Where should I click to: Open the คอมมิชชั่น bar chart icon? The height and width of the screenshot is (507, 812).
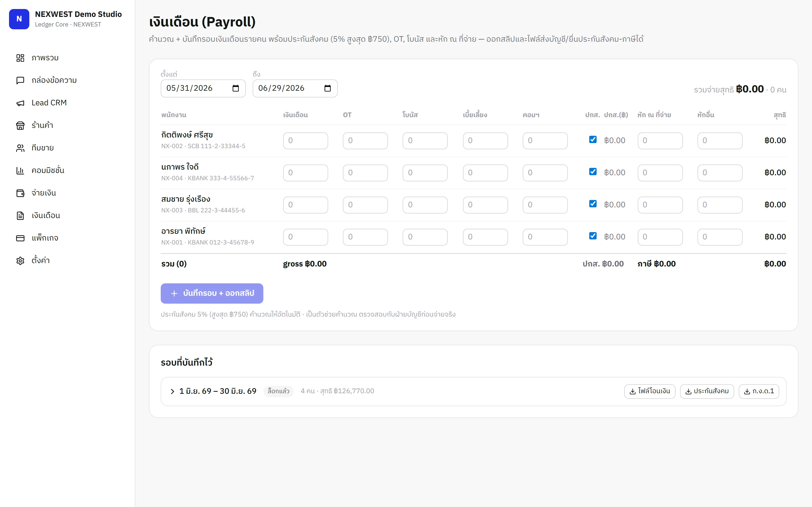point(20,170)
